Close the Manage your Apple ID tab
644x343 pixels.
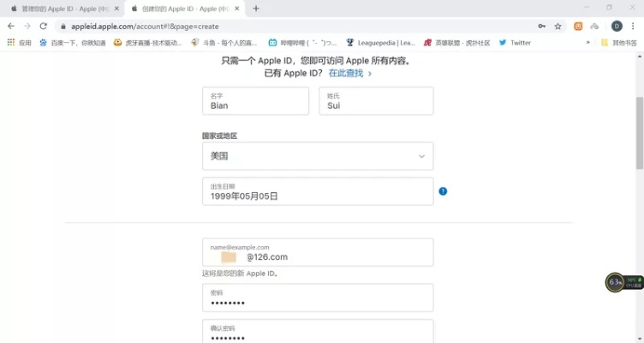coord(116,9)
